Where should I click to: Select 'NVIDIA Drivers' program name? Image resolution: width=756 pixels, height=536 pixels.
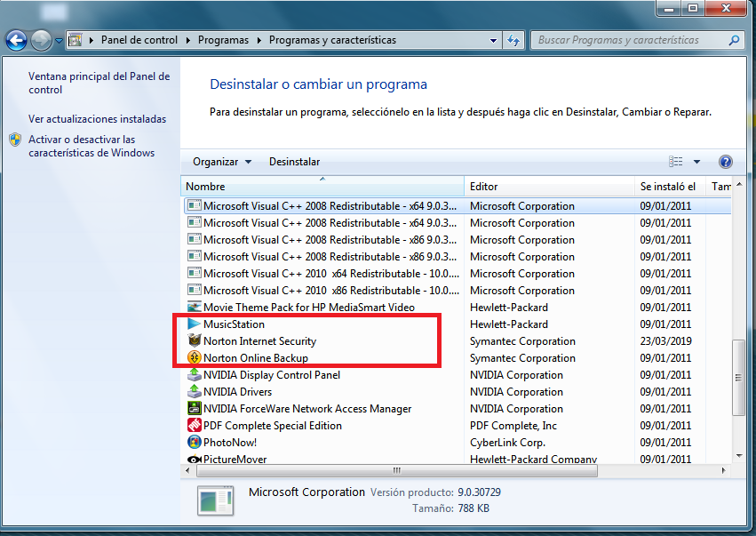point(238,392)
